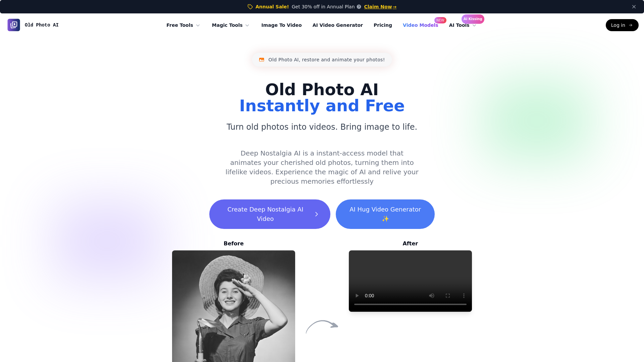Click the mute button on After video
This screenshot has height=362, width=644.
click(x=431, y=295)
